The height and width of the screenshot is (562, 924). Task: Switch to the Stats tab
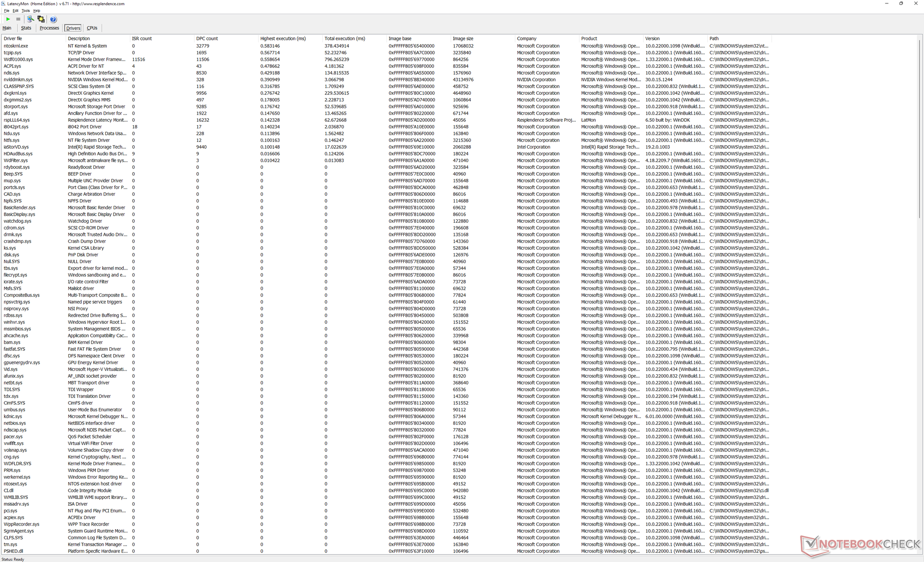click(x=26, y=28)
